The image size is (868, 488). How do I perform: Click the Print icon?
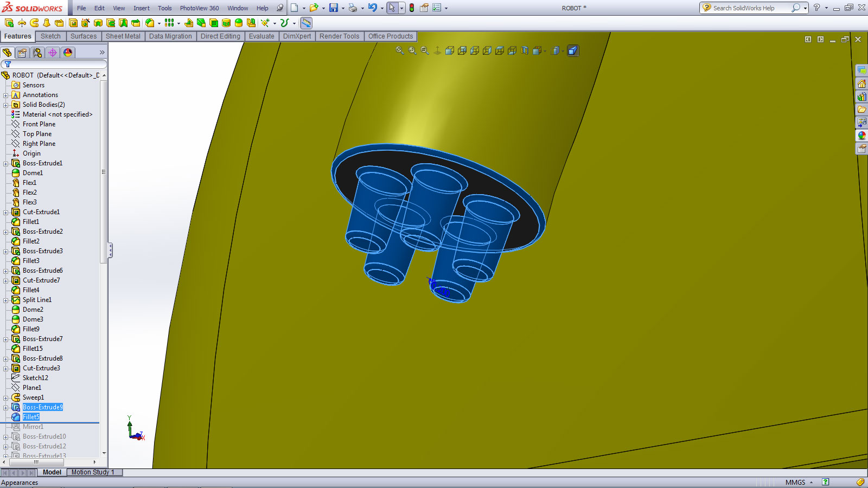(x=353, y=8)
